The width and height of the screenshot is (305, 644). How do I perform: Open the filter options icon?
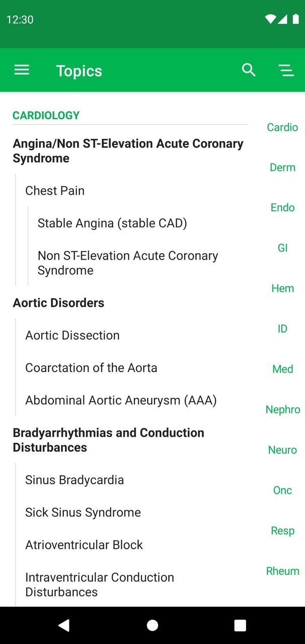click(x=286, y=70)
